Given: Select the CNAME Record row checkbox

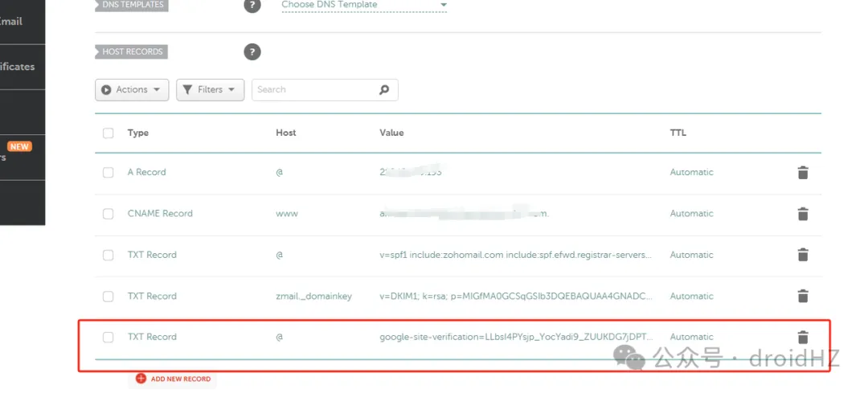Looking at the screenshot, I should point(108,214).
